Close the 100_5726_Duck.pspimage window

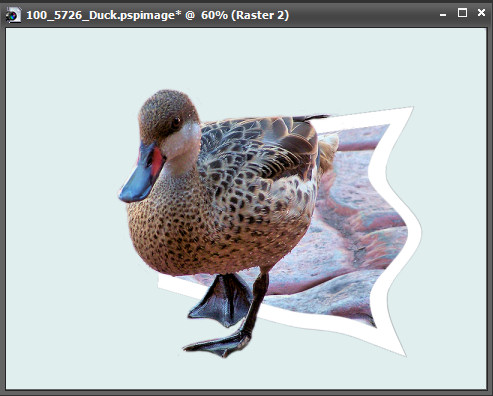481,13
